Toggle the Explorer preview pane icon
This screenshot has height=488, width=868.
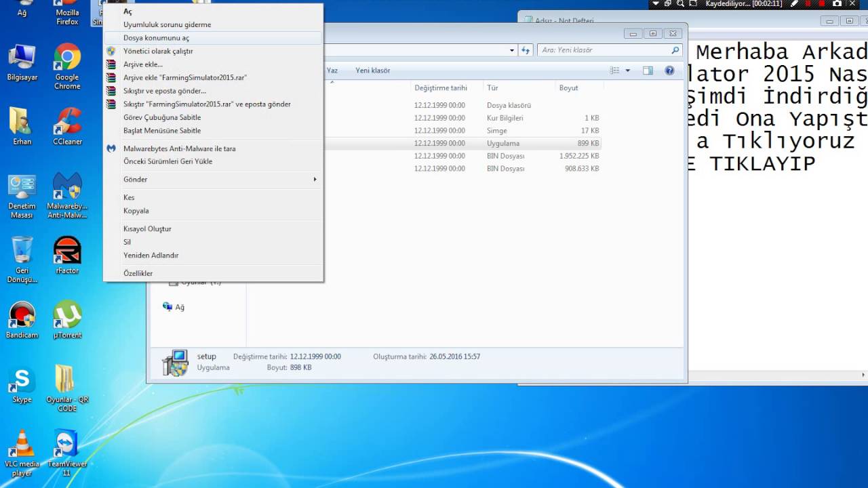648,70
